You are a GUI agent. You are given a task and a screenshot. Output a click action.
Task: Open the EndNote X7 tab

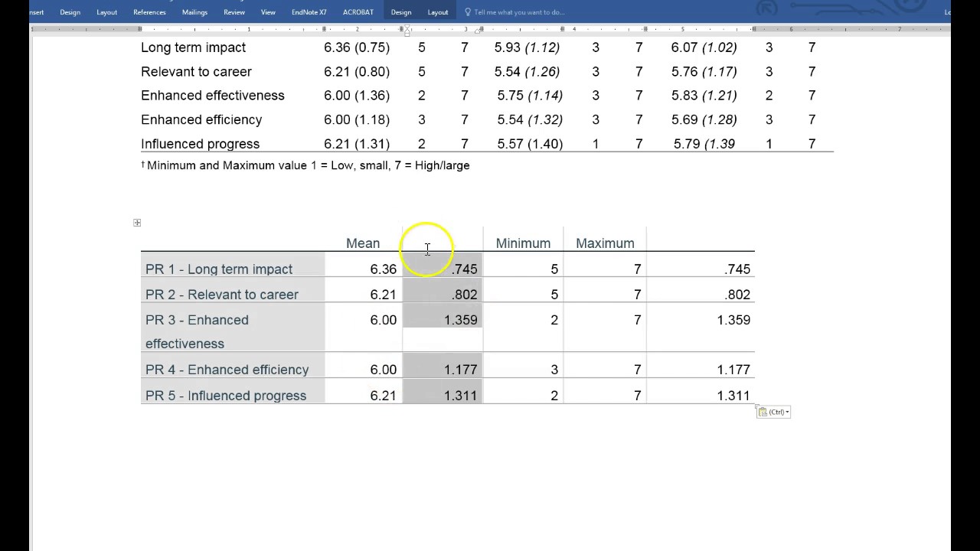pos(309,12)
